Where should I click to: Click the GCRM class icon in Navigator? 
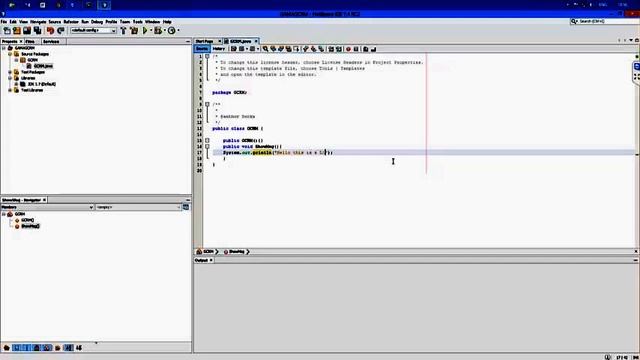click(10, 214)
